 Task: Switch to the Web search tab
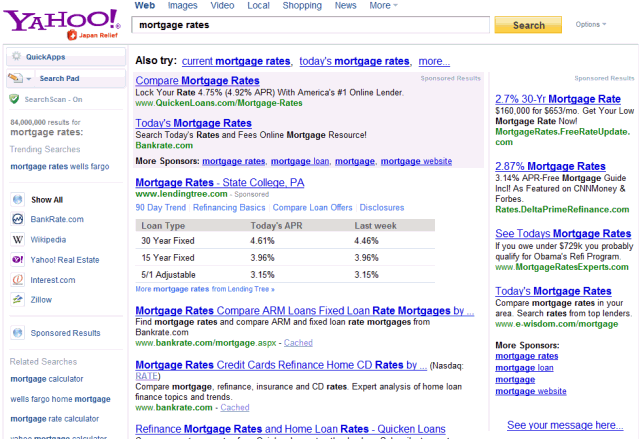[145, 6]
